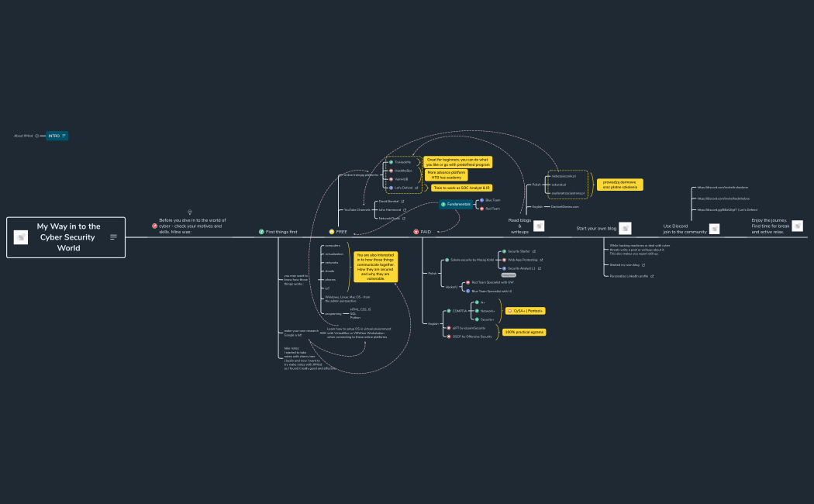Click the notes icon on the central topic
This screenshot has height=504, width=814.
[113, 237]
